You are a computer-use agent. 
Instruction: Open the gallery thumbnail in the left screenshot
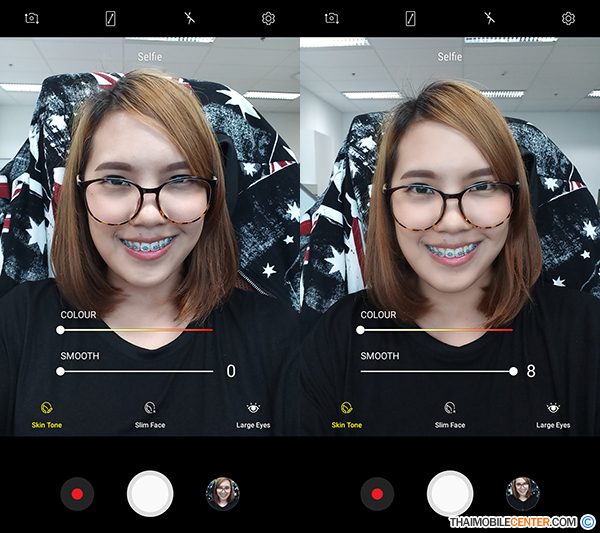(223, 494)
